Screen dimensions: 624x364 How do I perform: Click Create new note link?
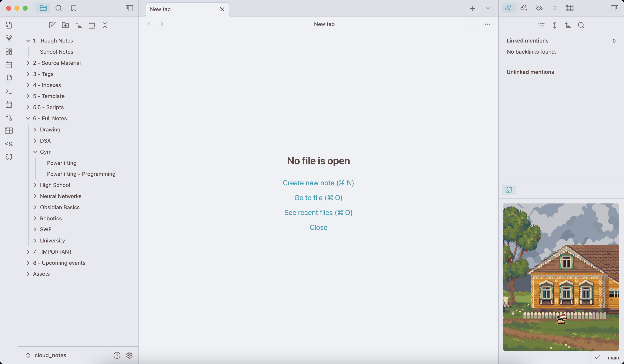tap(318, 183)
